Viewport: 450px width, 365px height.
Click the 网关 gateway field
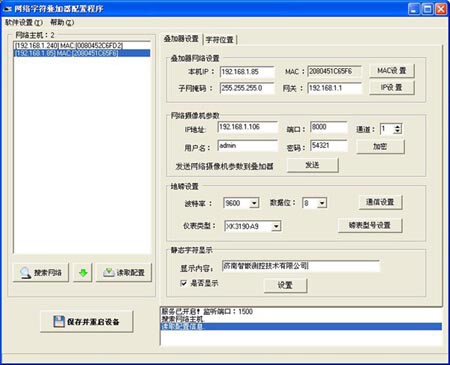pos(335,88)
